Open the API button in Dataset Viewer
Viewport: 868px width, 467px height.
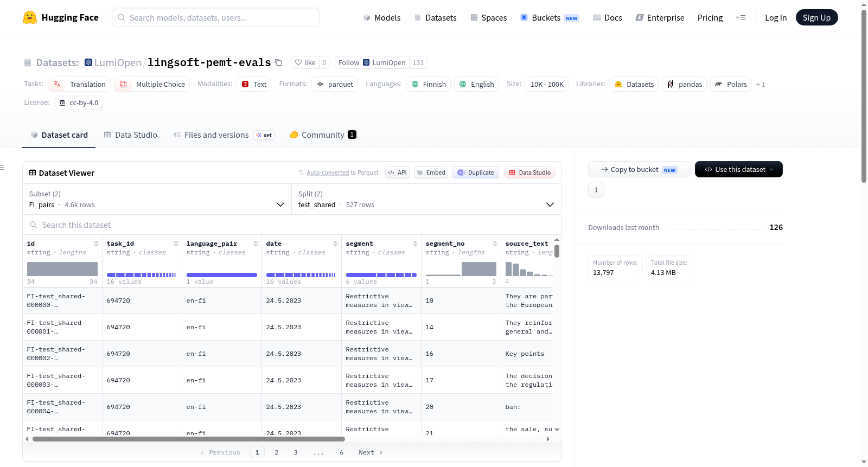(397, 172)
